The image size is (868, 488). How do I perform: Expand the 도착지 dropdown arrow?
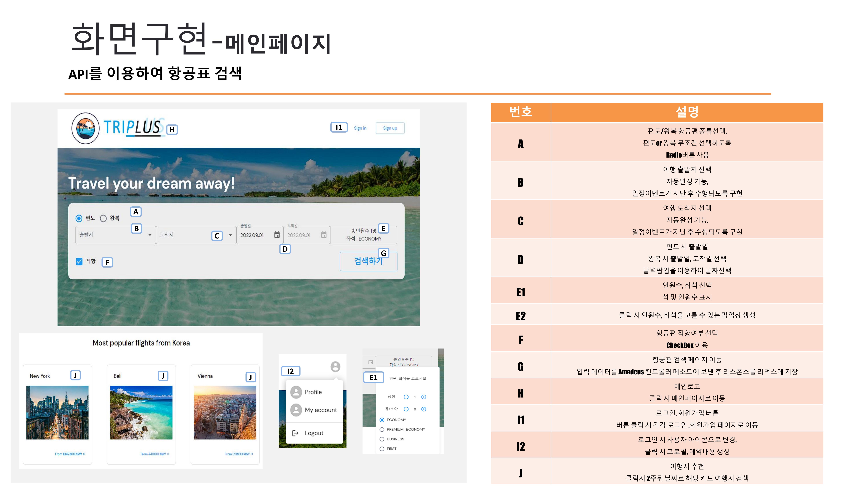pyautogui.click(x=230, y=235)
